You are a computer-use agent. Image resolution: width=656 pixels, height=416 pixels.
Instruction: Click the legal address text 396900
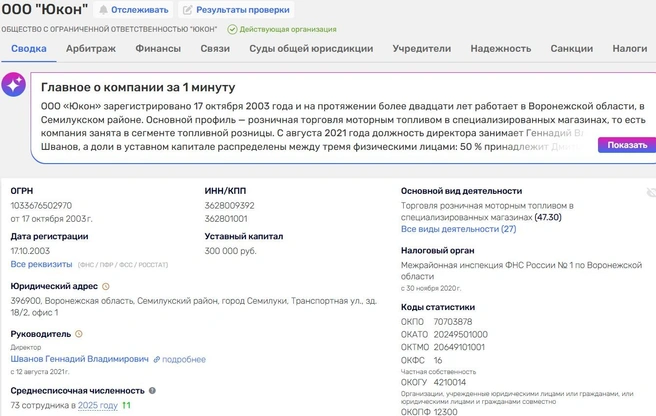click(x=194, y=306)
